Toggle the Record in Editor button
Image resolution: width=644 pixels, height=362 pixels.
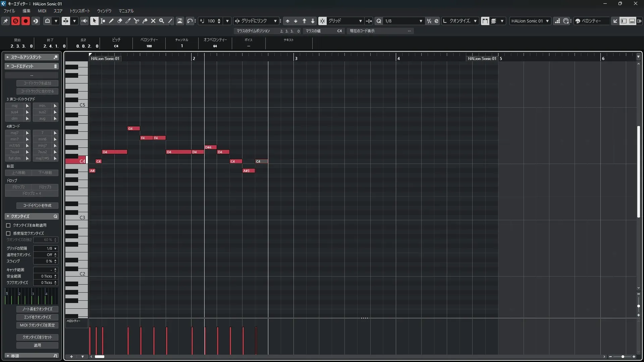coord(25,21)
